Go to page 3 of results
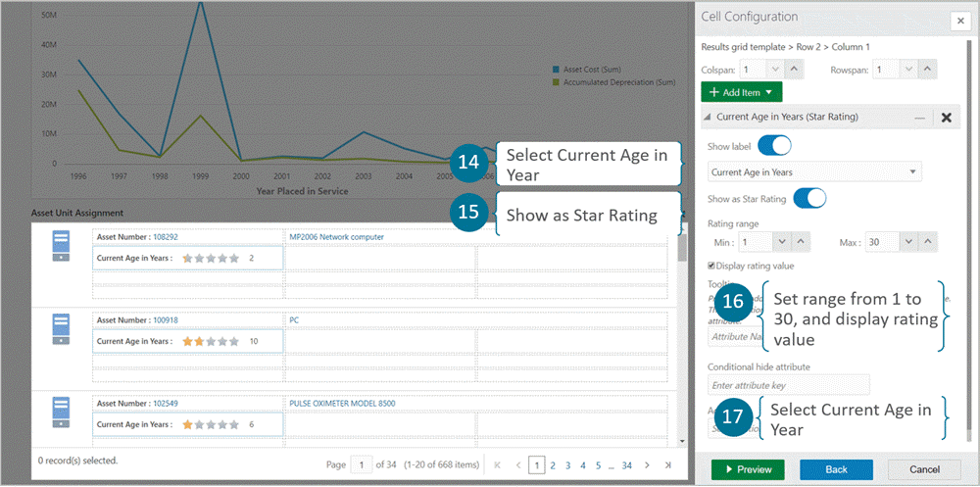The image size is (980, 487). [567, 465]
